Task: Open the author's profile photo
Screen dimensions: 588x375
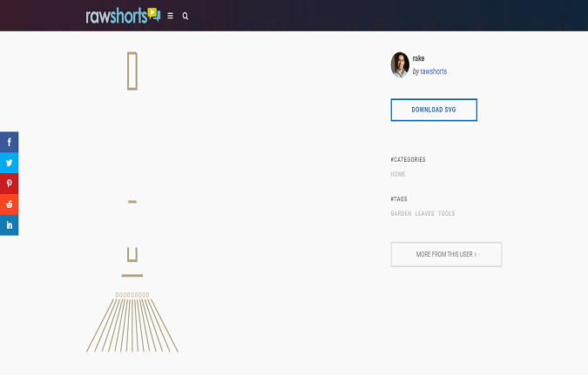Action: (x=400, y=64)
